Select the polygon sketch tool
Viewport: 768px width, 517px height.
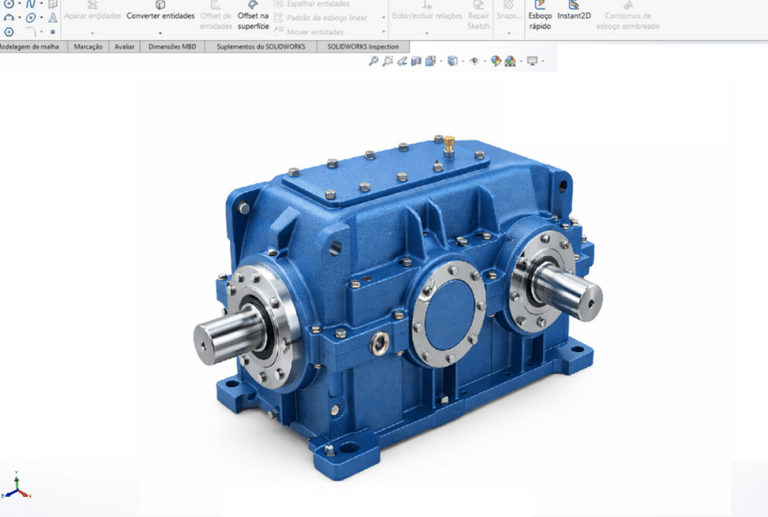tap(9, 32)
